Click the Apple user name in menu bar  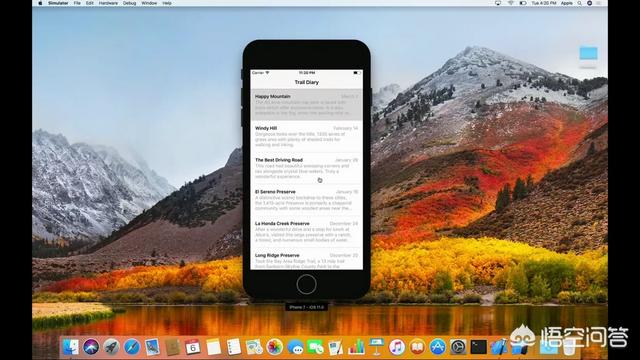(x=567, y=3)
